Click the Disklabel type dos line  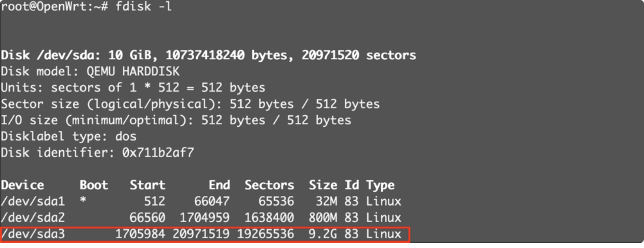(68, 137)
